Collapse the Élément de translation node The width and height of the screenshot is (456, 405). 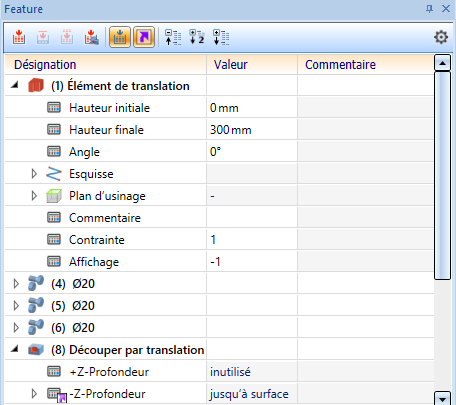tap(15, 85)
